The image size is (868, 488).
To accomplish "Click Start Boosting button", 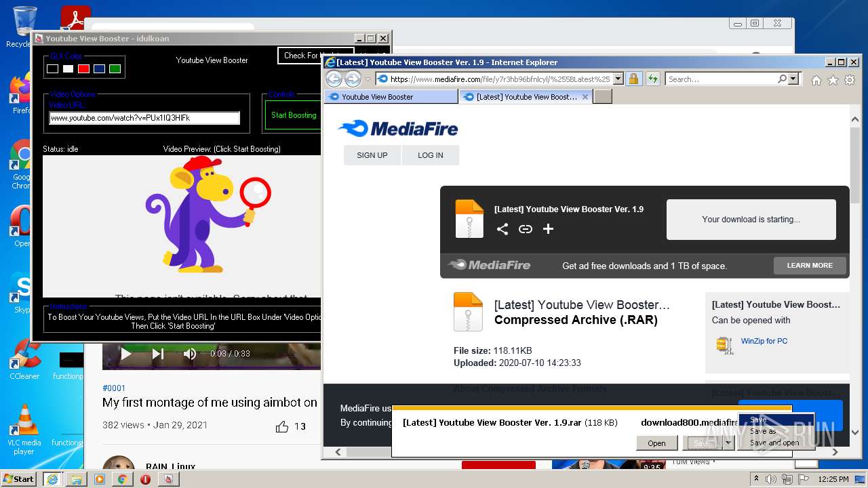I will pos(294,115).
